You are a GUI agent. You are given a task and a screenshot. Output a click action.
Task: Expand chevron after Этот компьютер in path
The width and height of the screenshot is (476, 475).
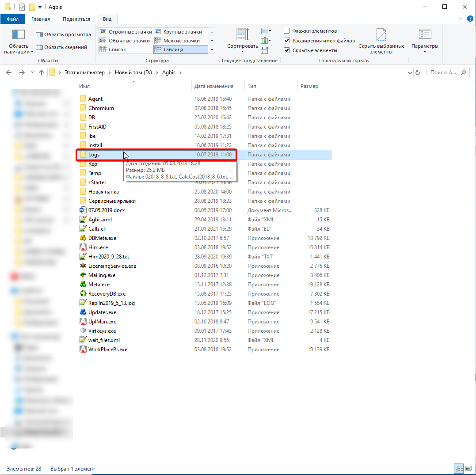[110, 72]
